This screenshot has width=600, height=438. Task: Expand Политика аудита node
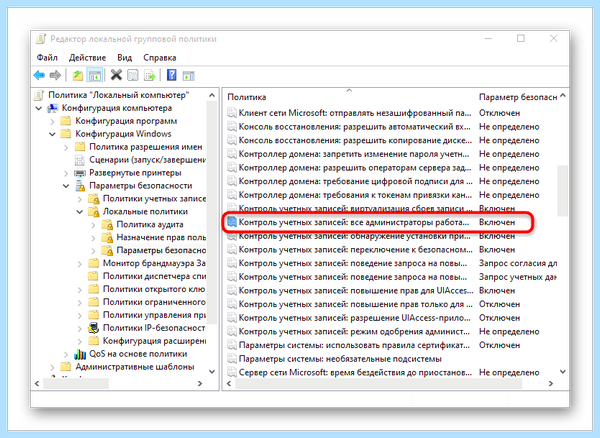[93, 225]
